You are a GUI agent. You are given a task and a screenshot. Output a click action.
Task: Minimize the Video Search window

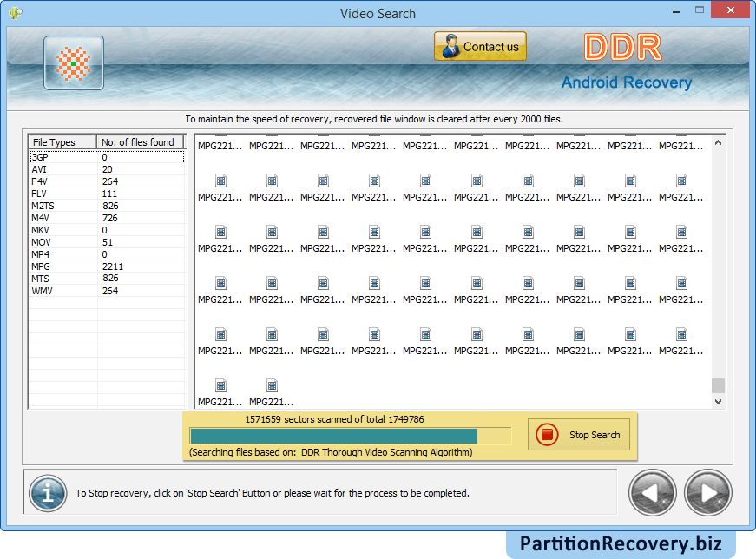tap(676, 10)
